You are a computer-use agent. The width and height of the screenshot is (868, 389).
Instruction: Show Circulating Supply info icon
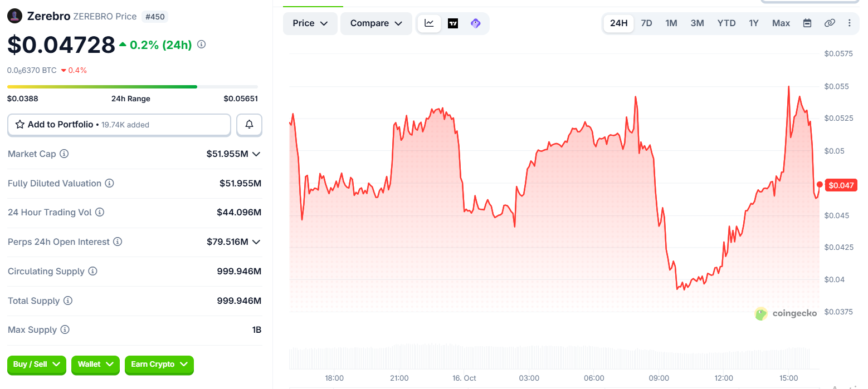coord(92,271)
